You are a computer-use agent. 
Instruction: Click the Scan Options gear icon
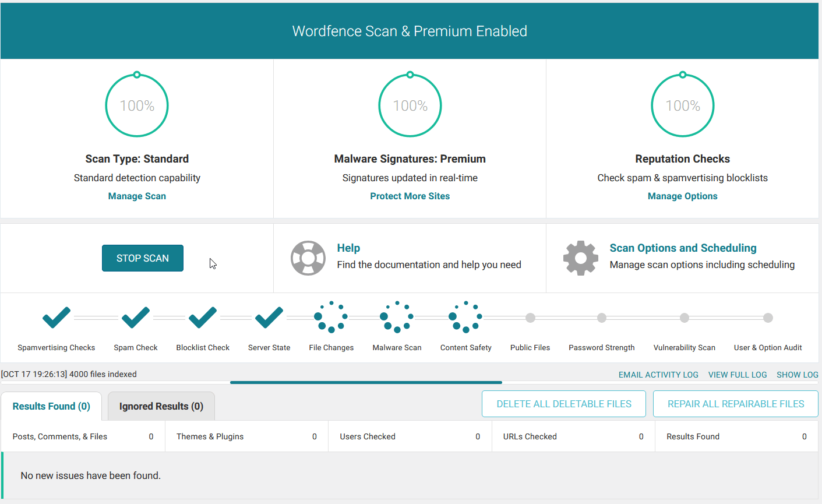[581, 258]
